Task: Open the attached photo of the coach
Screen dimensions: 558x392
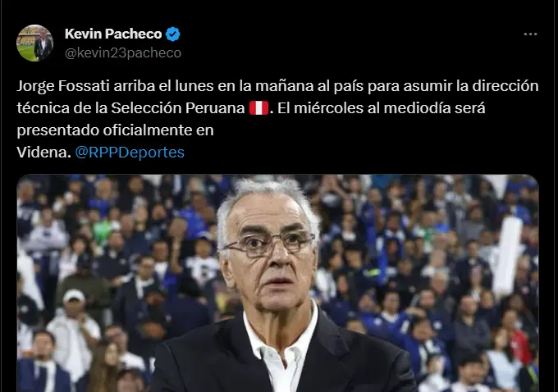Action: tap(278, 283)
